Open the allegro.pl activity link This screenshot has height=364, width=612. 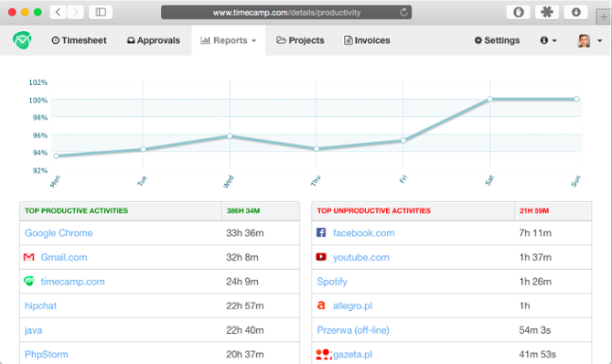pos(352,305)
